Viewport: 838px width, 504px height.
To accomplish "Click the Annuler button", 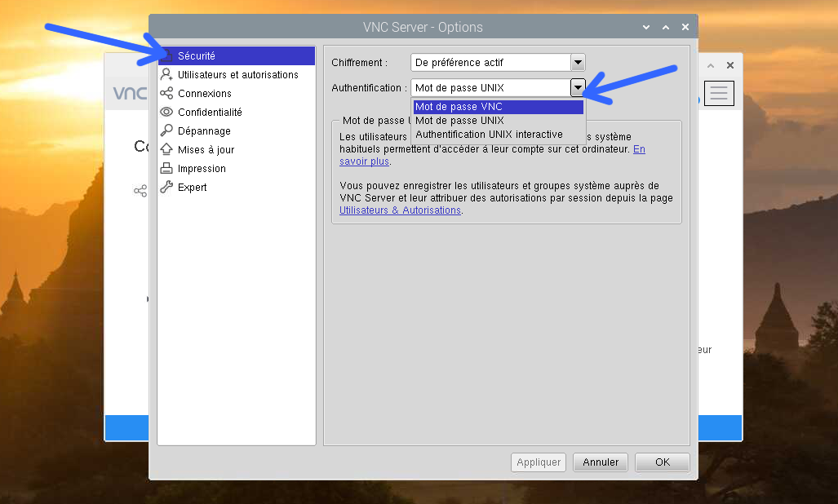I will [601, 462].
